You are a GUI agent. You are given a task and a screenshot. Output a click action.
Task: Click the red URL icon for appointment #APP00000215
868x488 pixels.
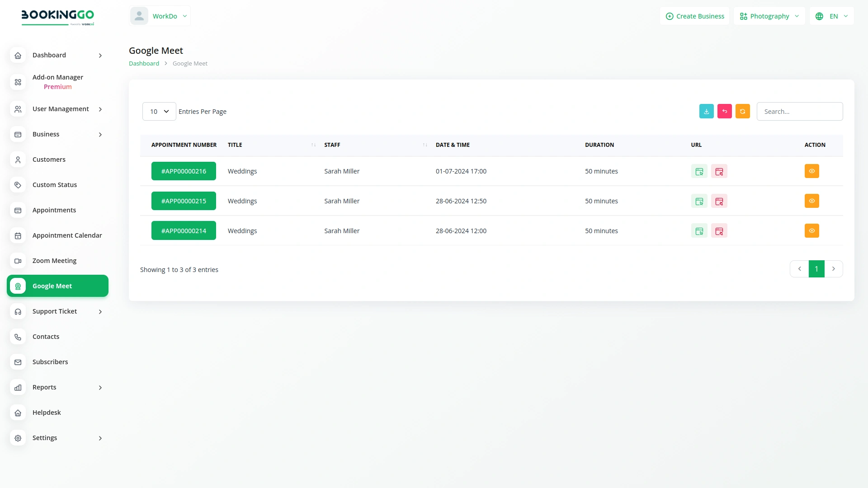pyautogui.click(x=719, y=201)
